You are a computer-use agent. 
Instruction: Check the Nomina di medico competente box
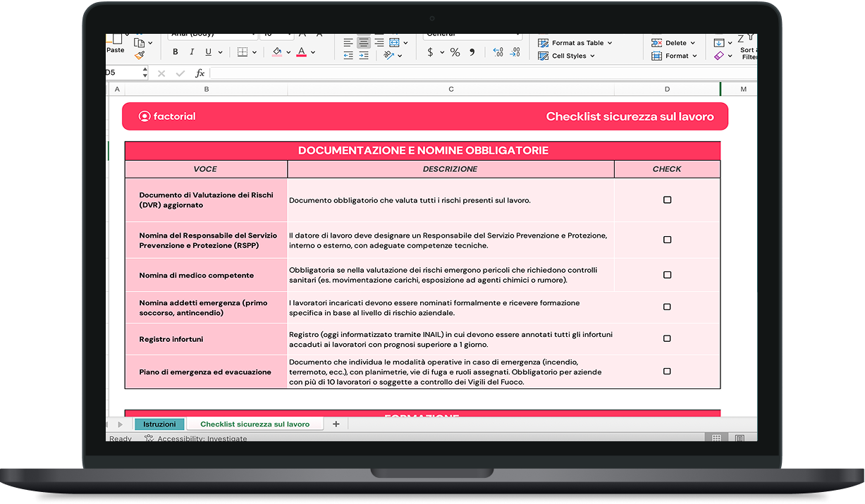coord(668,275)
